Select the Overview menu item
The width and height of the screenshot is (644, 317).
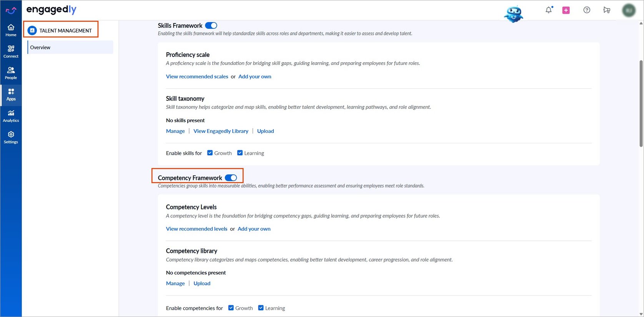point(70,47)
